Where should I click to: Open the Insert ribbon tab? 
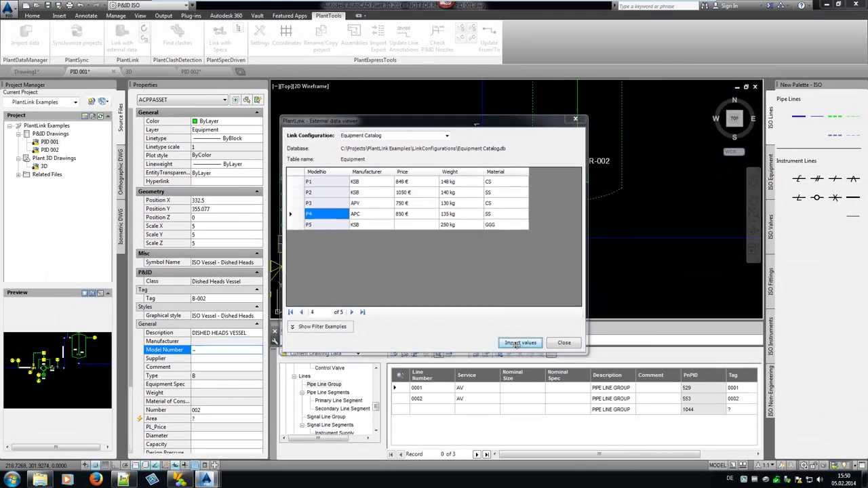pyautogui.click(x=59, y=16)
